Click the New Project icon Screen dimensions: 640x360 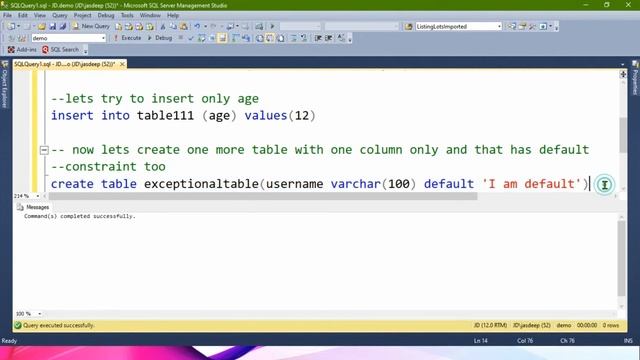click(x=11, y=26)
